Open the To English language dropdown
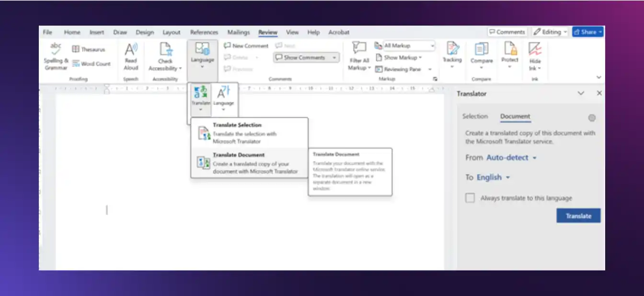 click(x=494, y=177)
